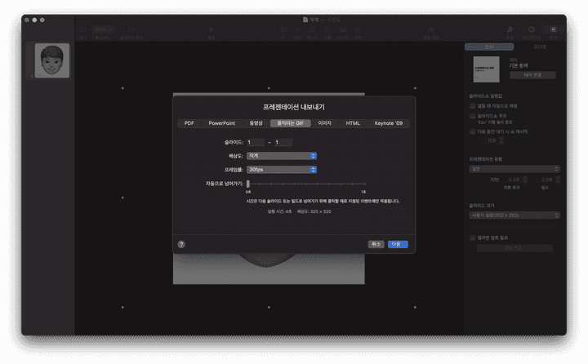This screenshot has height=364, width=588.
Task: Click the blue 다음 next button
Action: (x=397, y=244)
